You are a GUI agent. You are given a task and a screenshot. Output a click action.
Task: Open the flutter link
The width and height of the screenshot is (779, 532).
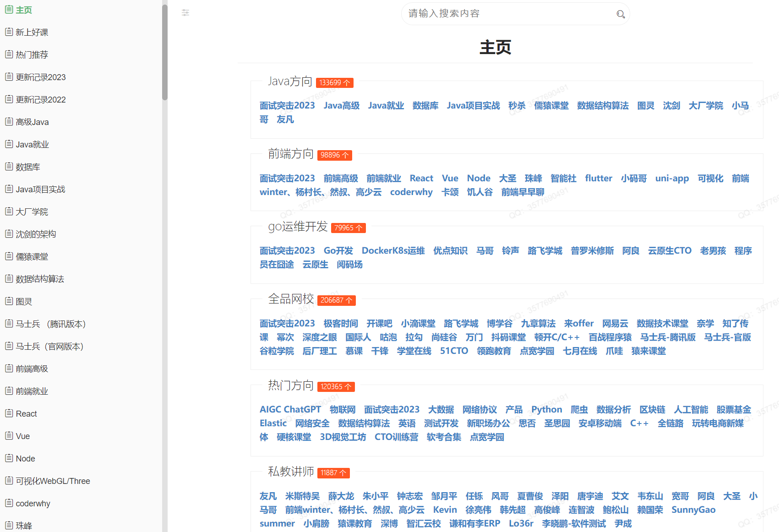click(599, 179)
